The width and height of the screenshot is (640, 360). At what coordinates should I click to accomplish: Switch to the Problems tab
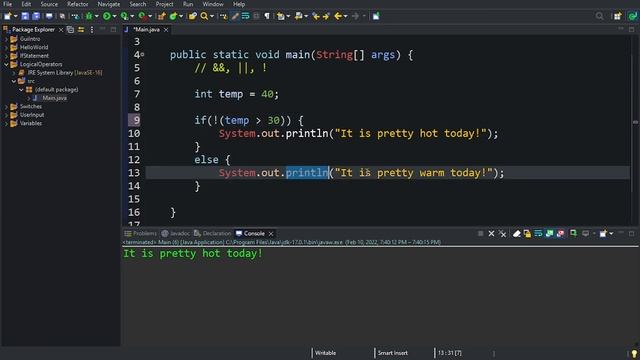[x=140, y=233]
